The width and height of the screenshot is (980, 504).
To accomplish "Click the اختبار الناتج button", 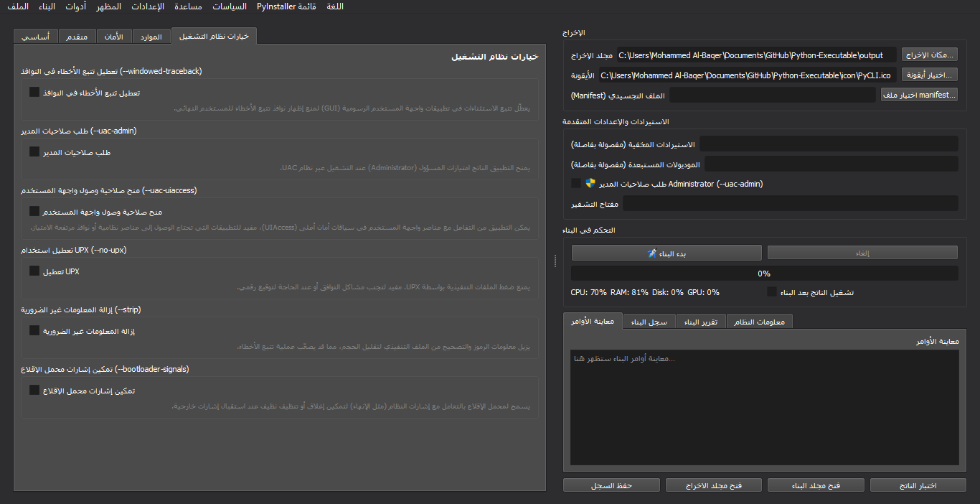I will click(x=918, y=485).
